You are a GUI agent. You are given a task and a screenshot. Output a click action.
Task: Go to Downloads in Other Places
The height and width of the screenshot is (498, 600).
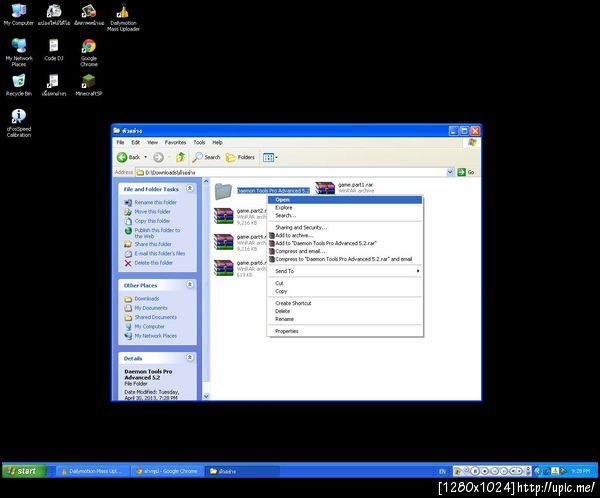(147, 299)
